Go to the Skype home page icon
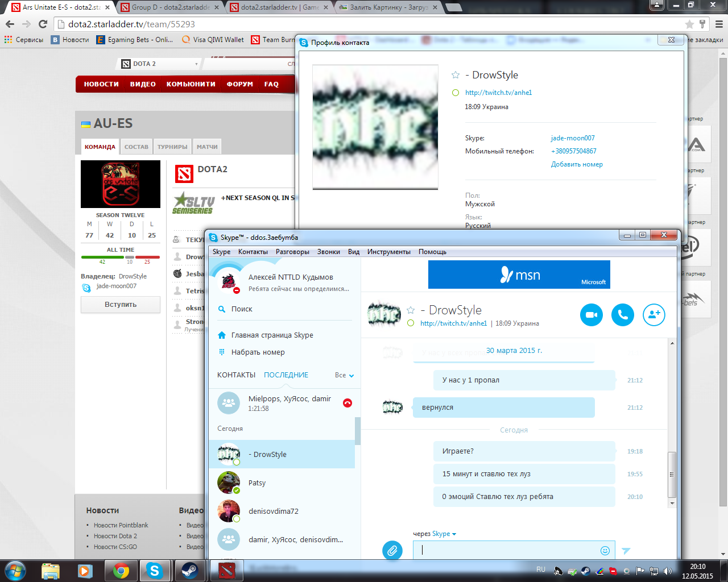The width and height of the screenshot is (728, 582). coord(222,335)
